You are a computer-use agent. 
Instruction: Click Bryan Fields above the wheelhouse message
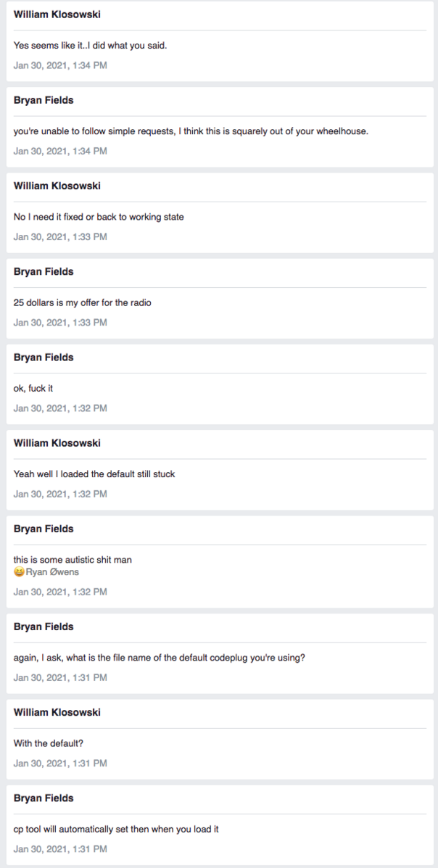[x=44, y=100]
